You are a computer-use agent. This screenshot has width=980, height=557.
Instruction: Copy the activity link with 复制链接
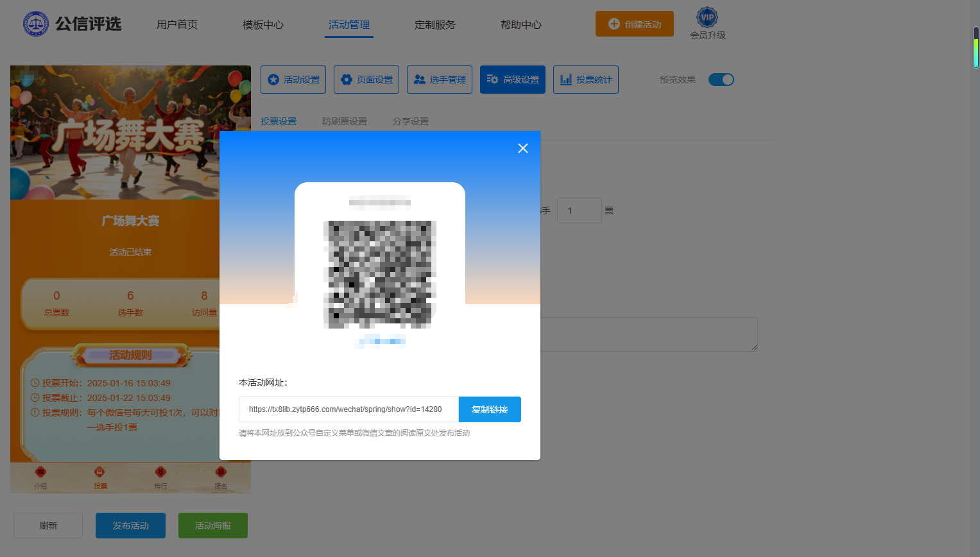(x=490, y=409)
